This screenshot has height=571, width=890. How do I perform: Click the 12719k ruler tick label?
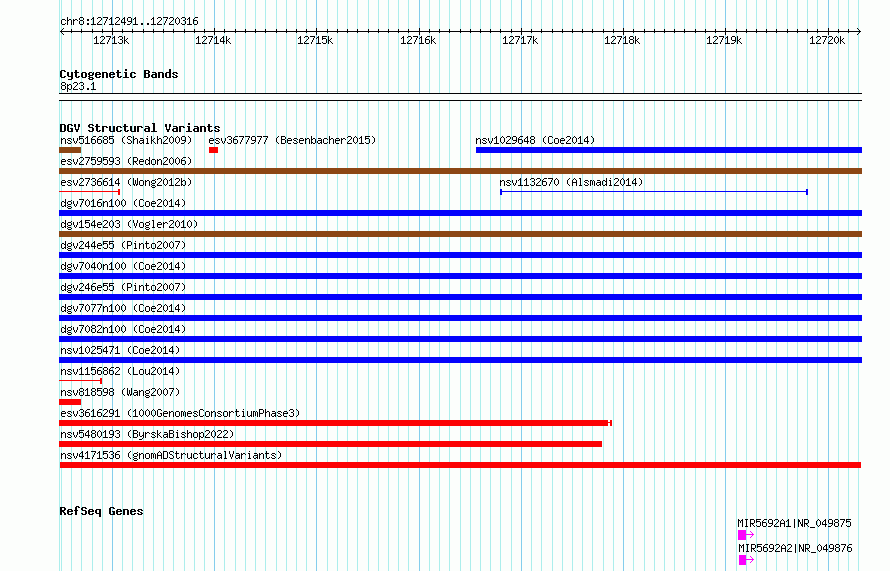click(724, 40)
